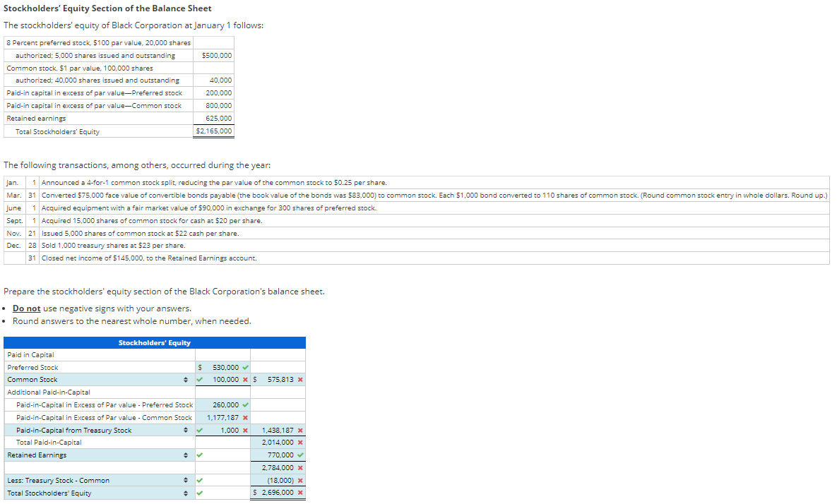This screenshot has width=837, height=504.
Task: Click the green checkmark beside Retained Earnings 770,000
Action: [x=299, y=455]
